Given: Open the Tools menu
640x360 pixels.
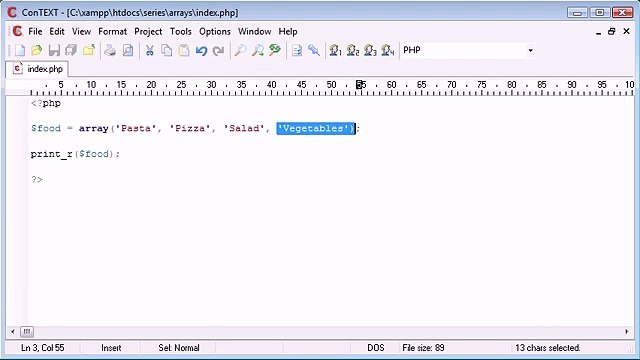Looking at the screenshot, I should click(x=180, y=31).
